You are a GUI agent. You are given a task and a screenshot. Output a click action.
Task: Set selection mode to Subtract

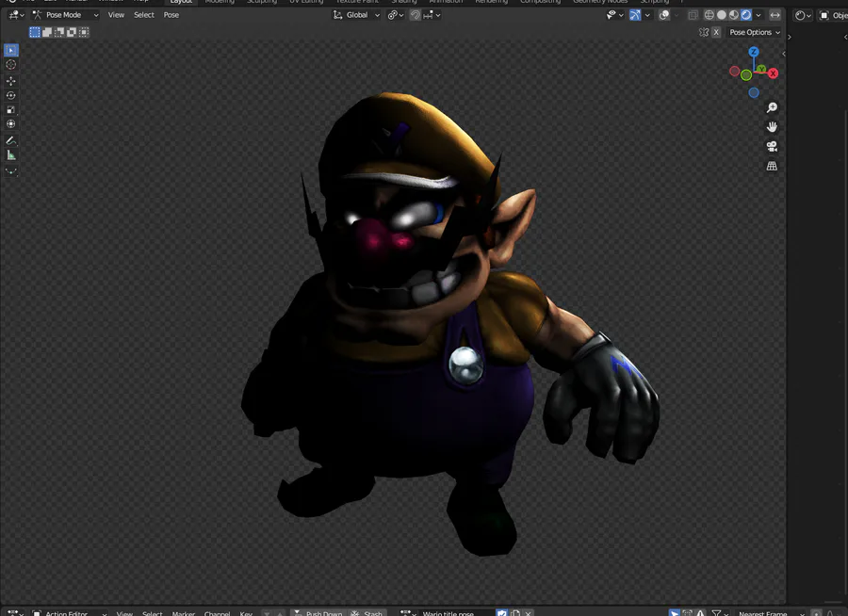59,32
